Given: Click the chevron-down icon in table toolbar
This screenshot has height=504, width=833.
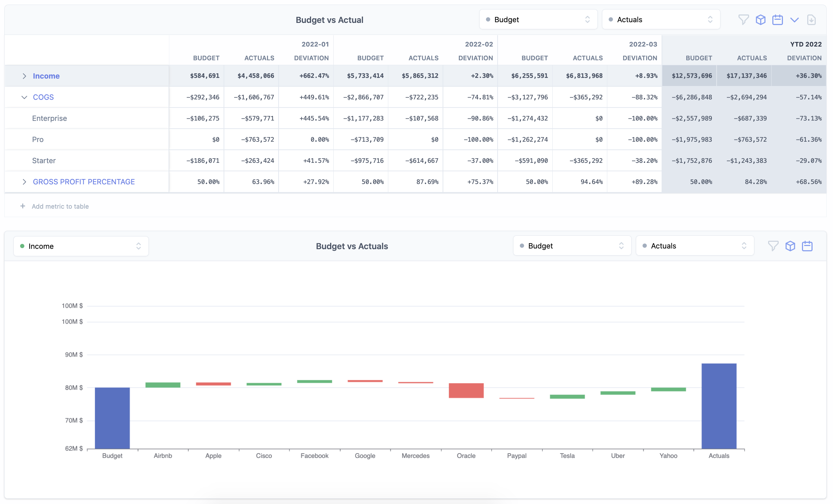Looking at the screenshot, I should point(795,20).
